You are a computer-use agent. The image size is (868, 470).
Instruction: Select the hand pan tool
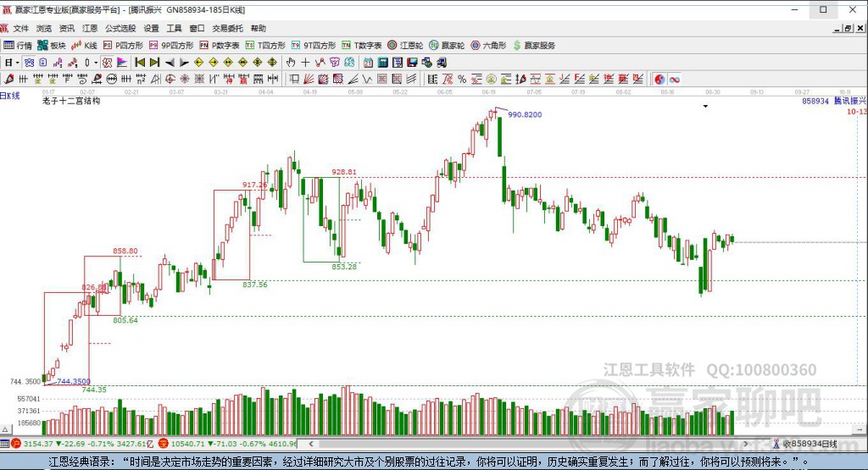[291, 63]
